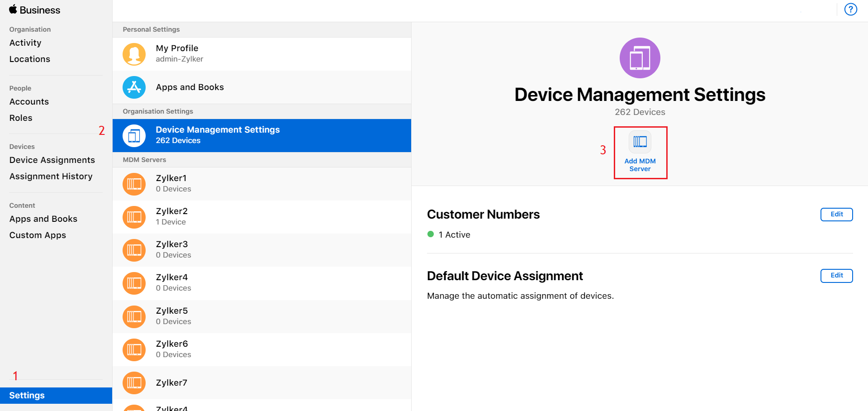Open the Roles page
Viewport: 868px width, 411px height.
21,118
